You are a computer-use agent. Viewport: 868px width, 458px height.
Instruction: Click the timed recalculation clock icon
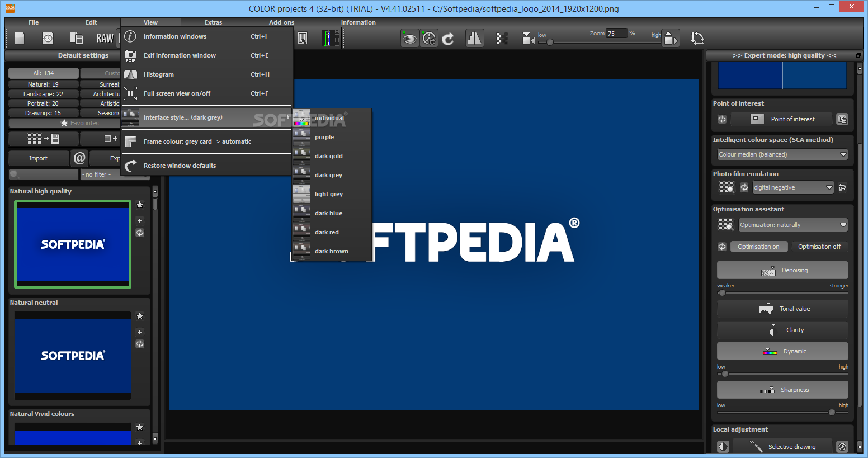pyautogui.click(x=429, y=38)
